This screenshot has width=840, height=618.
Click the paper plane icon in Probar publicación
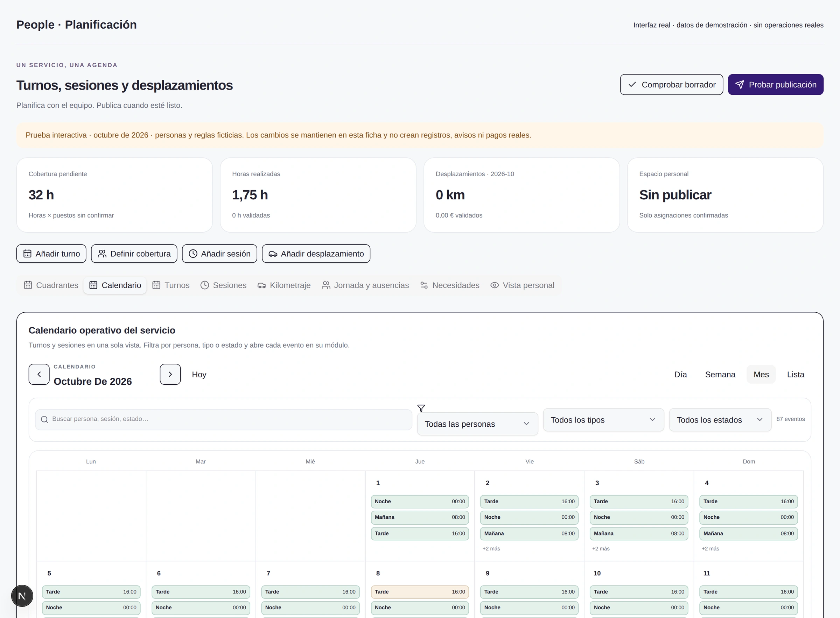[x=739, y=85]
